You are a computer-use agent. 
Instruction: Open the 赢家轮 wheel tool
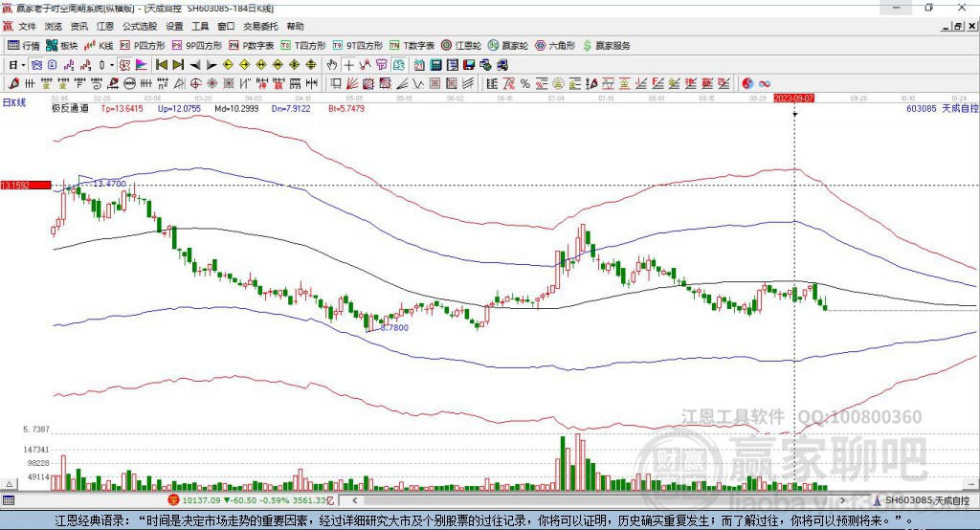pos(508,46)
